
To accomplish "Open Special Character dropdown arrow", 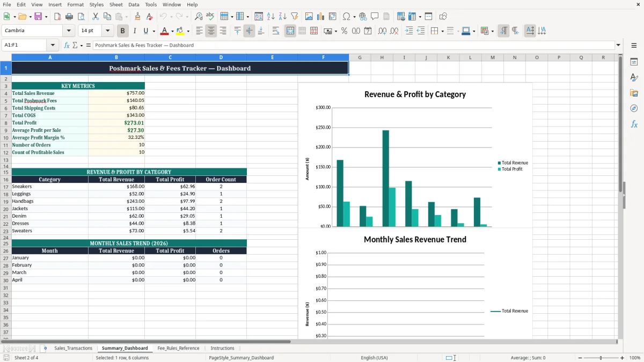I will (354, 17).
